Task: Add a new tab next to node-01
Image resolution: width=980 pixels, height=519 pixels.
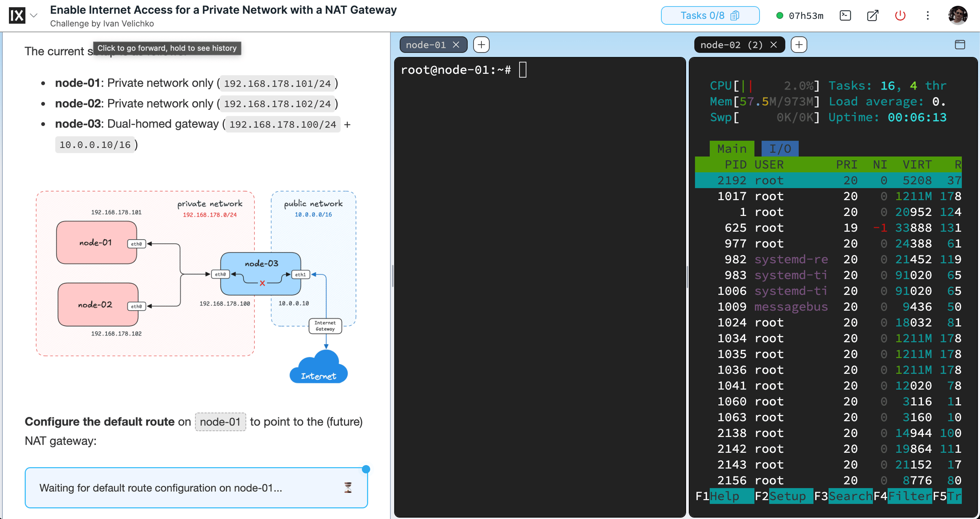Action: point(481,45)
